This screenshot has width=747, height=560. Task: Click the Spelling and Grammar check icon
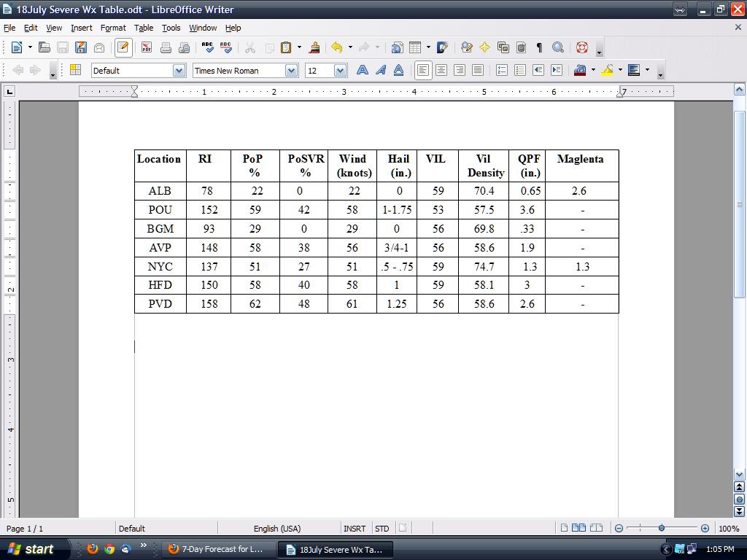point(208,47)
